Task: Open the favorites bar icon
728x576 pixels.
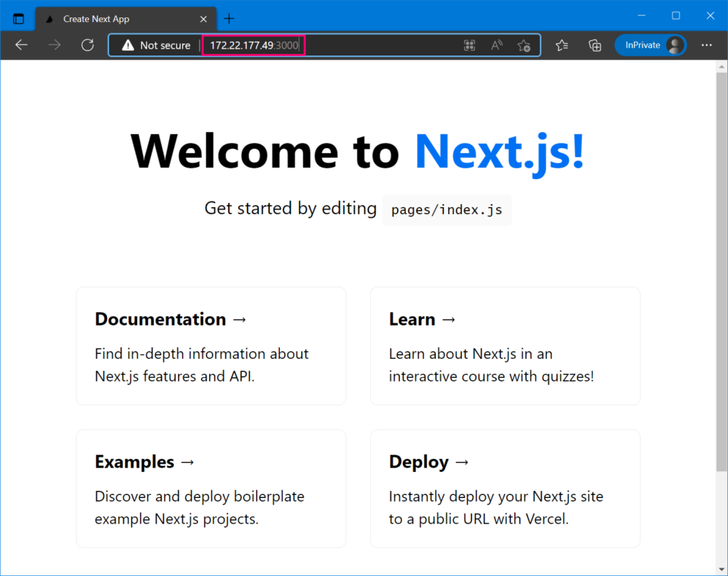Action: [x=562, y=45]
